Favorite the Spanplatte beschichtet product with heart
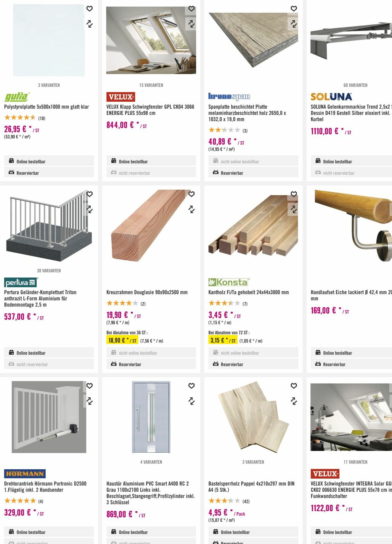This screenshot has width=392, height=544. click(294, 9)
